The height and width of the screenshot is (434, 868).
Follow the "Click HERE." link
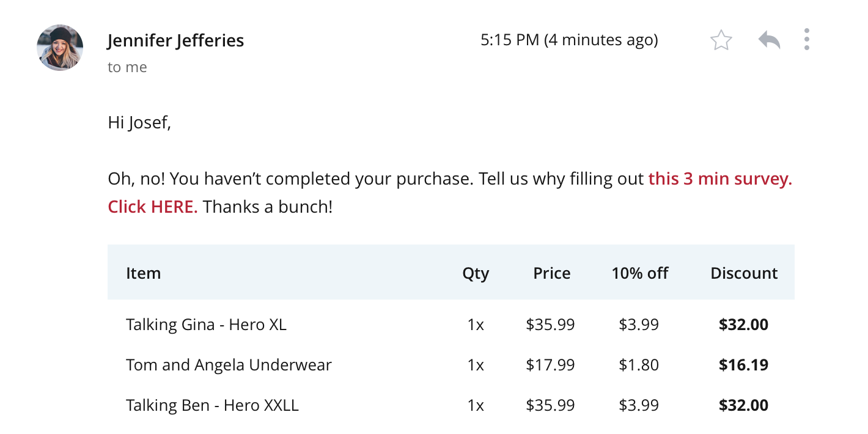point(153,207)
